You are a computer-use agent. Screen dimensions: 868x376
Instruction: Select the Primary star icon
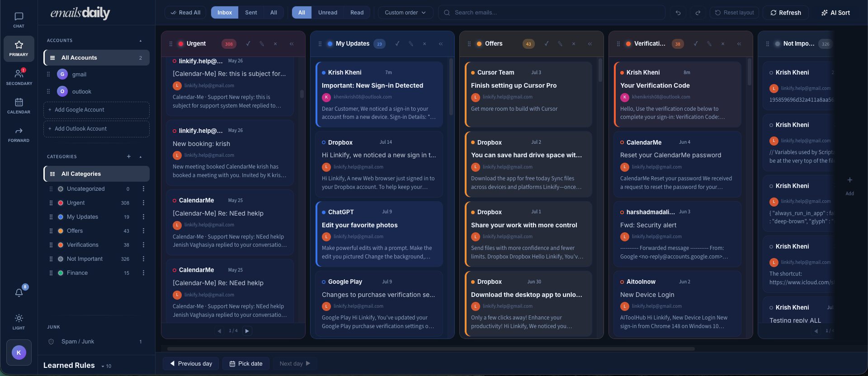pos(19,48)
